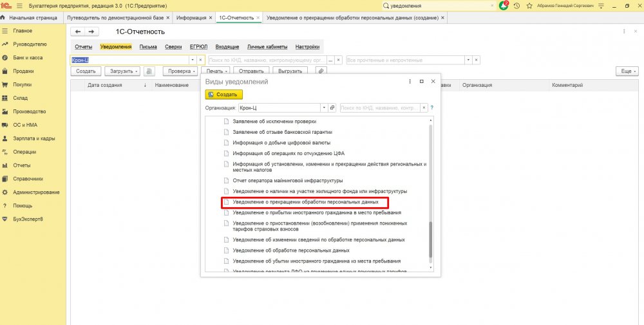The image size is (644, 325).
Task: Click the favorites star icon in title bar
Action: 531,6
